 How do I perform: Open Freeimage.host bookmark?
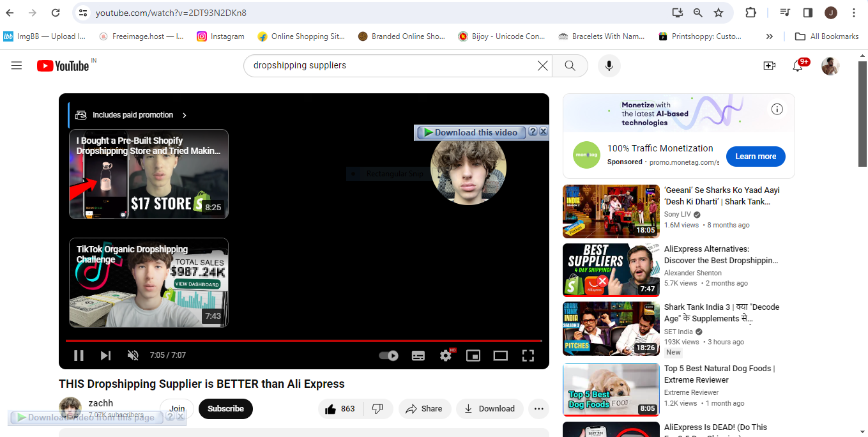(142, 36)
